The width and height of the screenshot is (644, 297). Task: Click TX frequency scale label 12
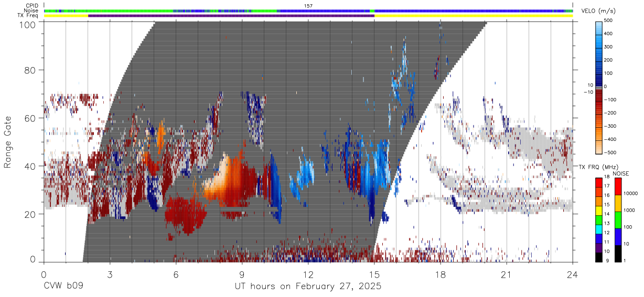607,233
